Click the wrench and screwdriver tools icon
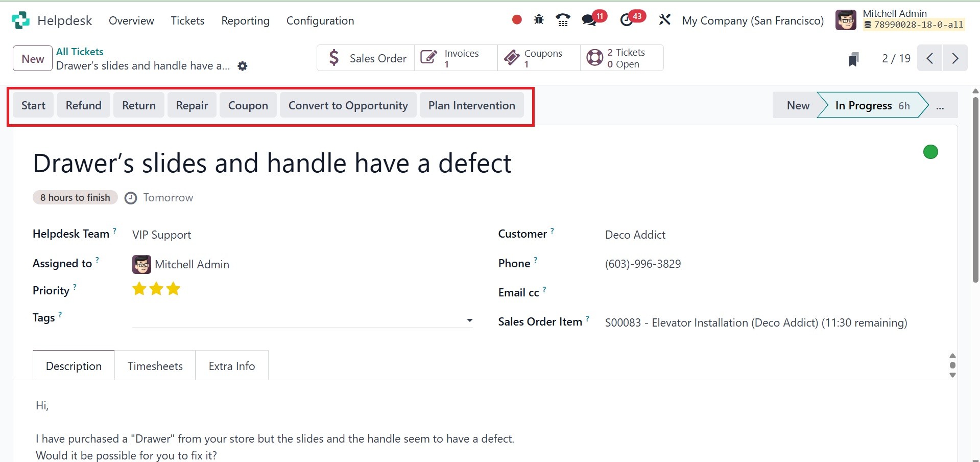The height and width of the screenshot is (462, 980). (664, 20)
